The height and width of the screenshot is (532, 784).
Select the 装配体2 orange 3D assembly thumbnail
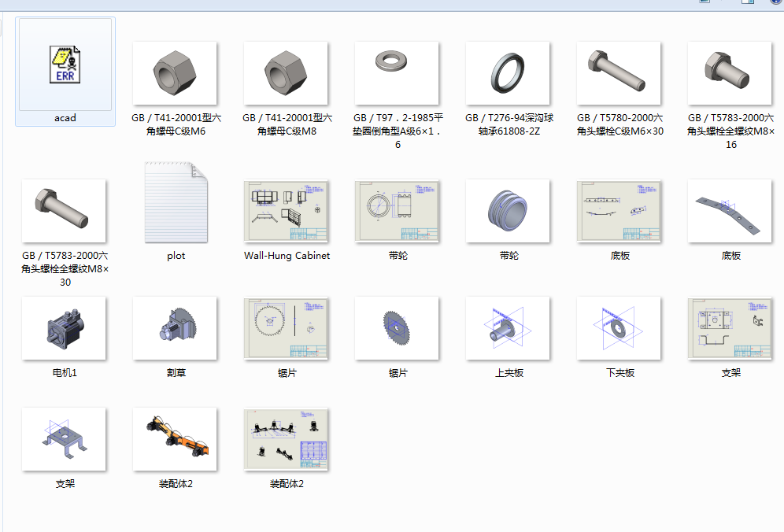point(175,439)
